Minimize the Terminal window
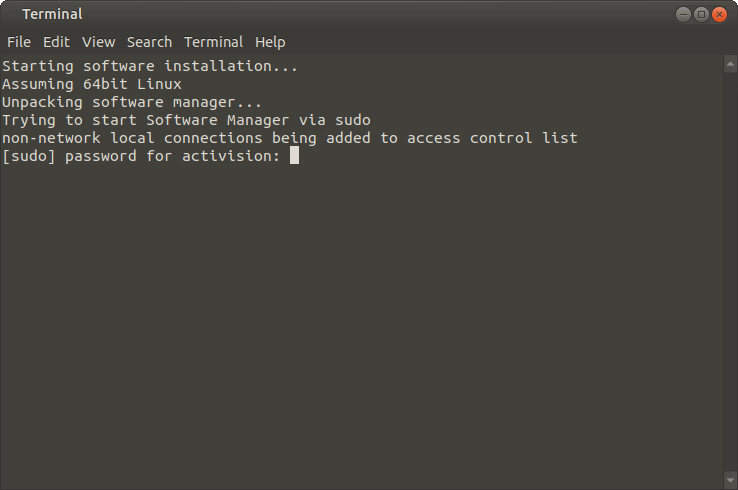738x490 pixels. (x=683, y=14)
